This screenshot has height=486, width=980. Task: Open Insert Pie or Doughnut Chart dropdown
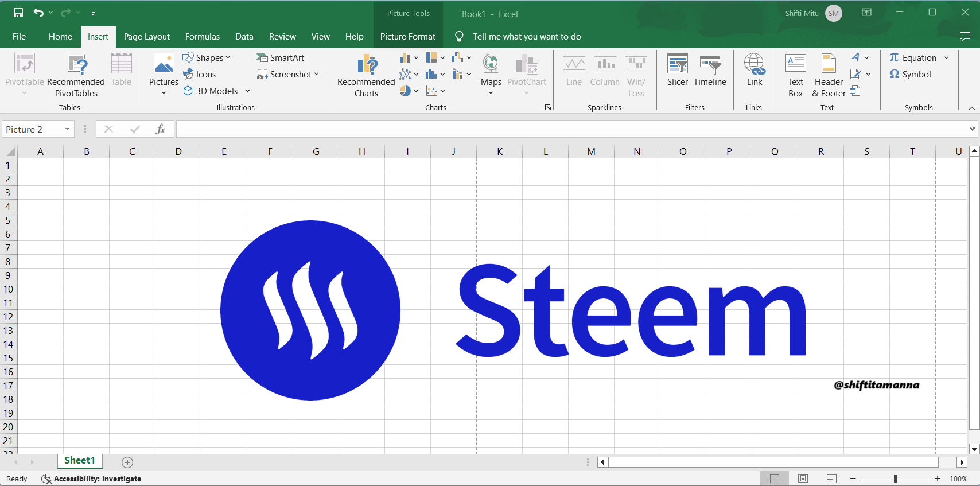coord(409,91)
